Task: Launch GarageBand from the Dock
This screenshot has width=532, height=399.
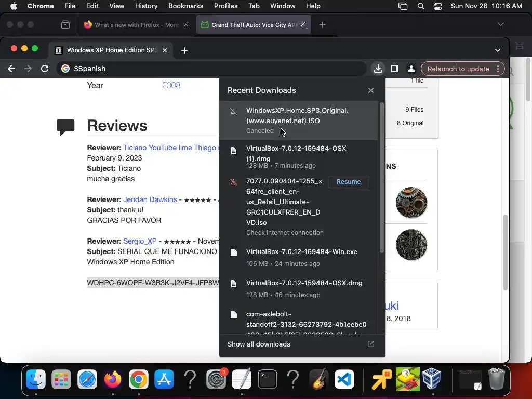Action: pos(318,379)
